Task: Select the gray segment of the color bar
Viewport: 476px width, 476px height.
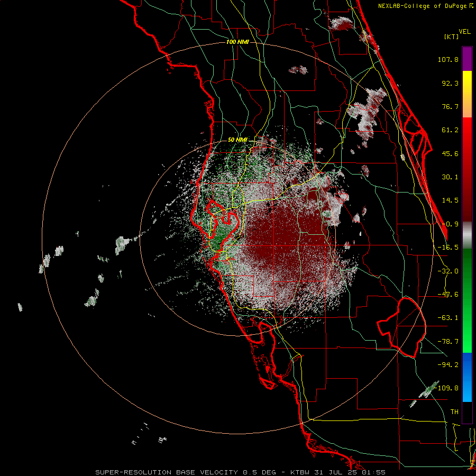Action: pyautogui.click(x=467, y=235)
